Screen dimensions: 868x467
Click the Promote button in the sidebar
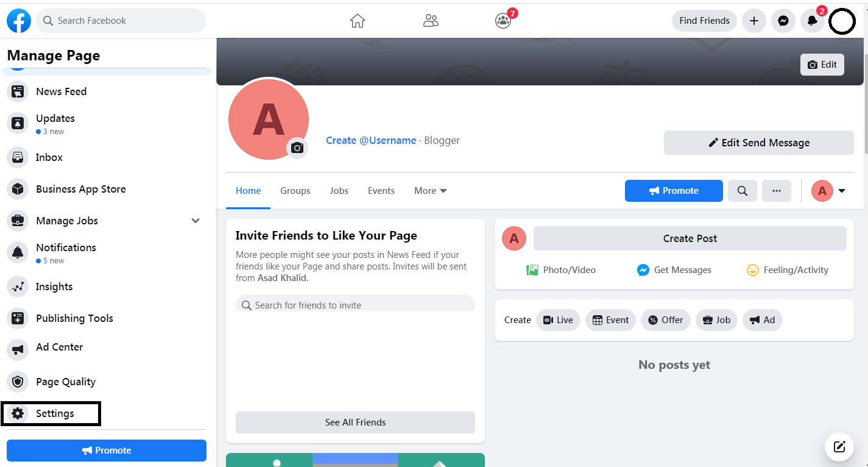point(107,451)
